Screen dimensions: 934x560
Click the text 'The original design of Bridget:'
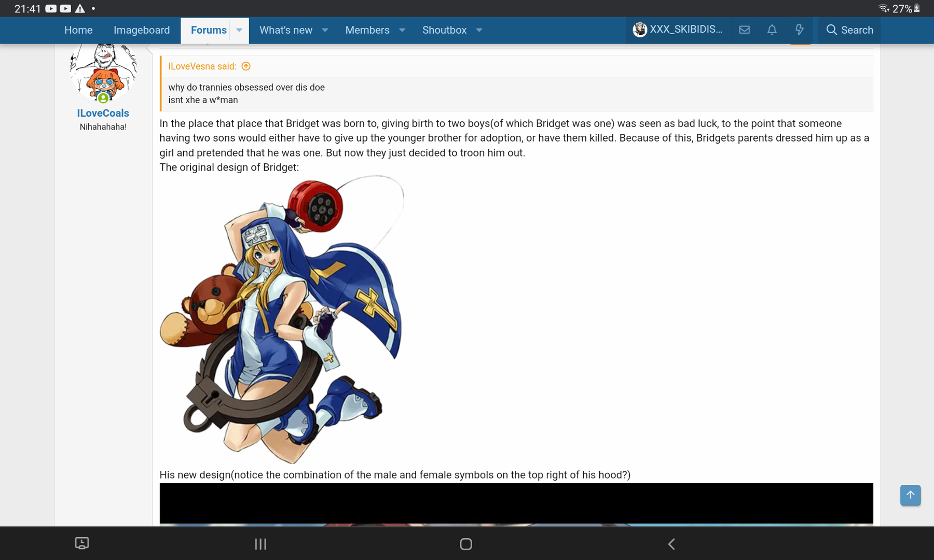click(229, 167)
